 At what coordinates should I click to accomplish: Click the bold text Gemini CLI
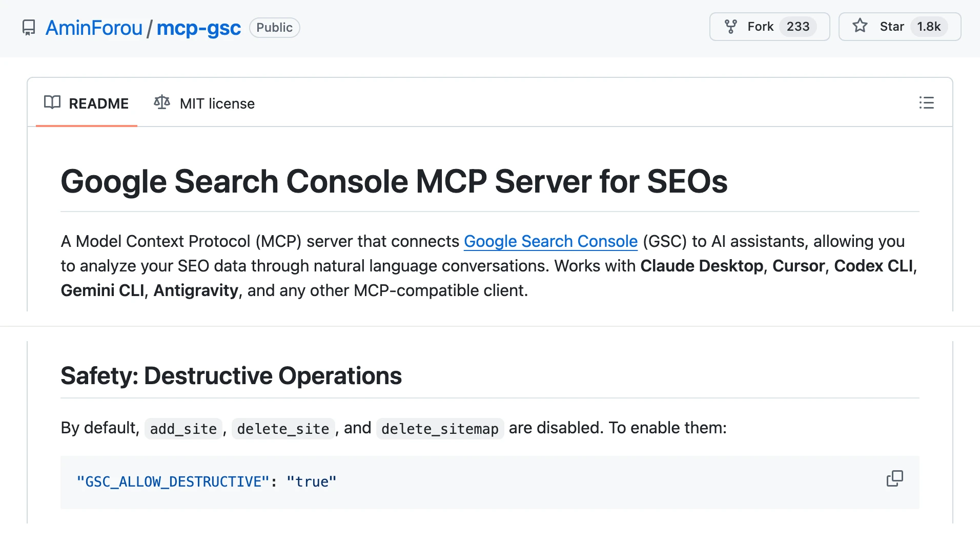pyautogui.click(x=103, y=290)
